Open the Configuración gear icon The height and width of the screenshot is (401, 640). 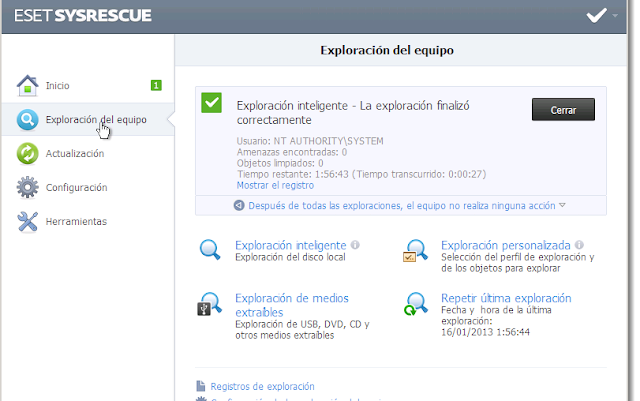click(27, 187)
